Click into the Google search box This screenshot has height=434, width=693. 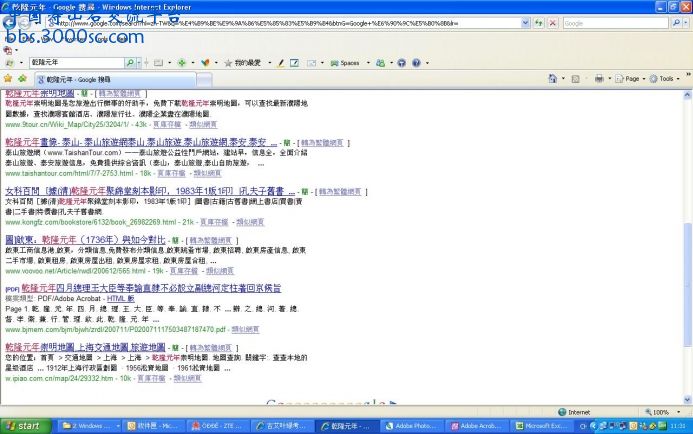pos(615,23)
